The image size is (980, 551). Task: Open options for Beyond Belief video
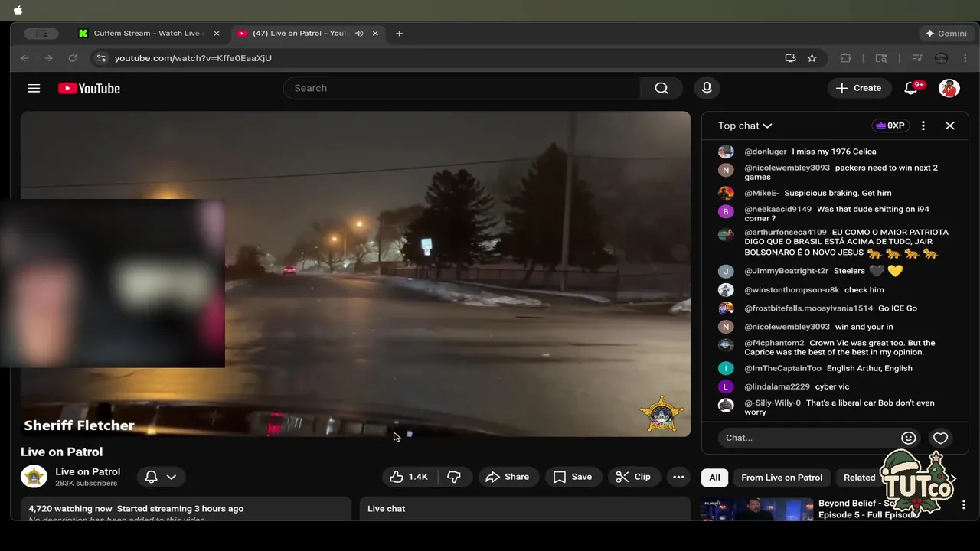point(964,505)
